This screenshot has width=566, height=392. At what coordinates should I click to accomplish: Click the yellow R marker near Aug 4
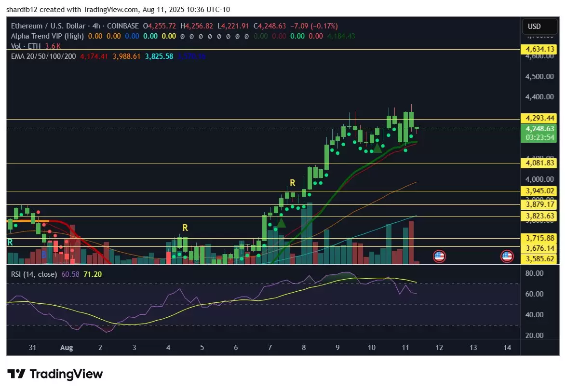185,228
